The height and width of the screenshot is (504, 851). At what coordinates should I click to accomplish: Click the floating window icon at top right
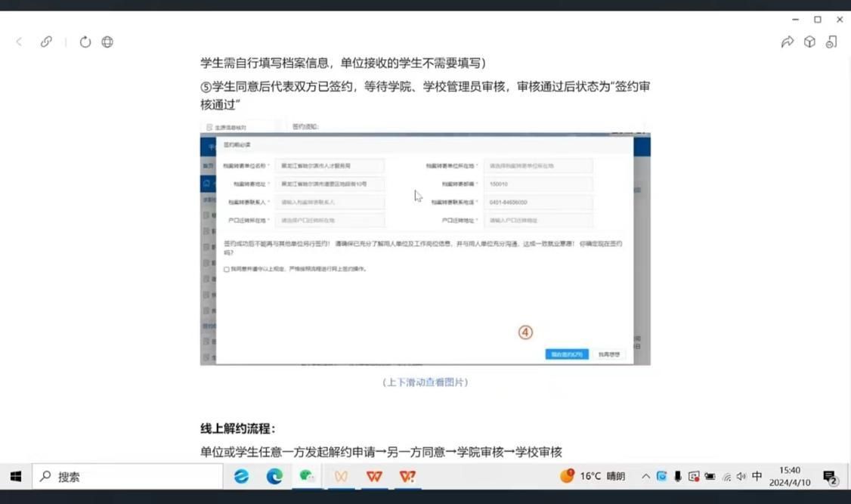831,42
